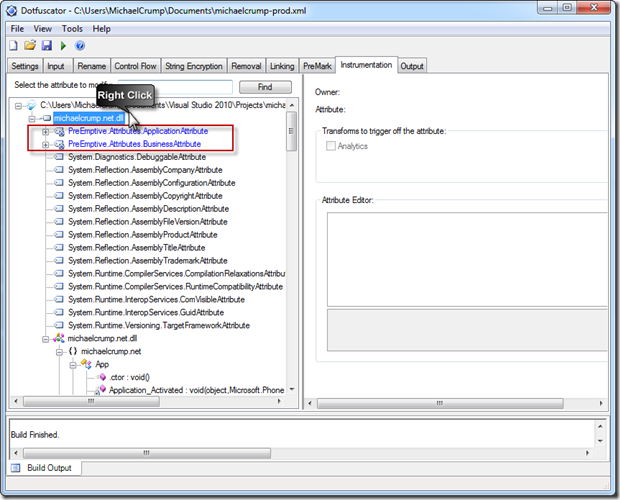
Task: Select the RuntimeCompatibilityAttribute row
Action: [176, 287]
